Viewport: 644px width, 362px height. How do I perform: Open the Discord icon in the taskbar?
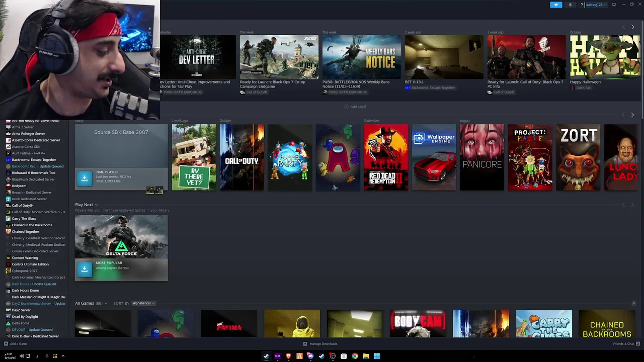pos(310,356)
